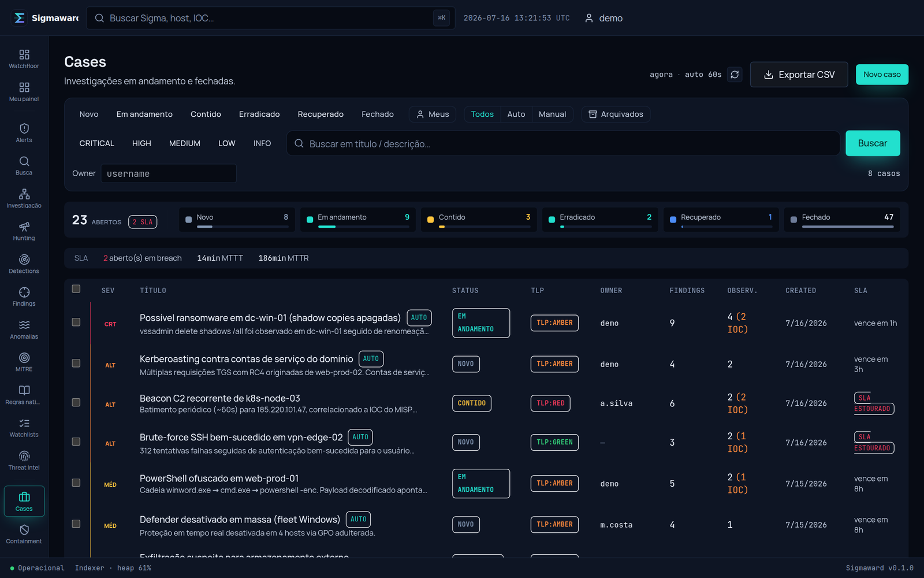Filter by Recuperado status tab
This screenshot has height=578, width=924.
(x=321, y=114)
